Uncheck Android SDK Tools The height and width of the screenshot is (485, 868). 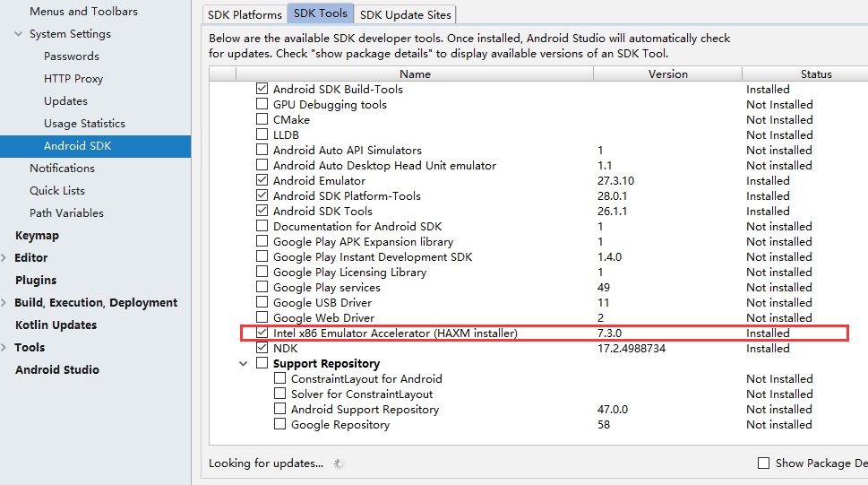[262, 211]
